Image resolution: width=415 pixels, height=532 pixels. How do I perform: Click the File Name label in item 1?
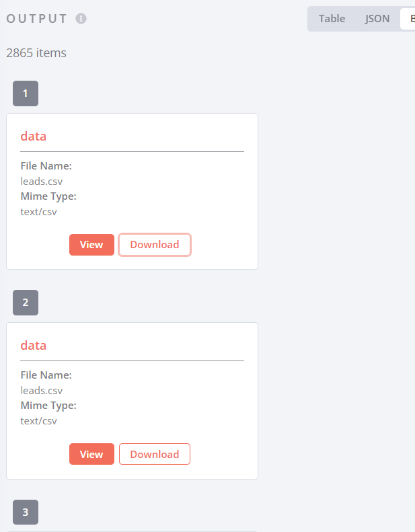tap(46, 166)
